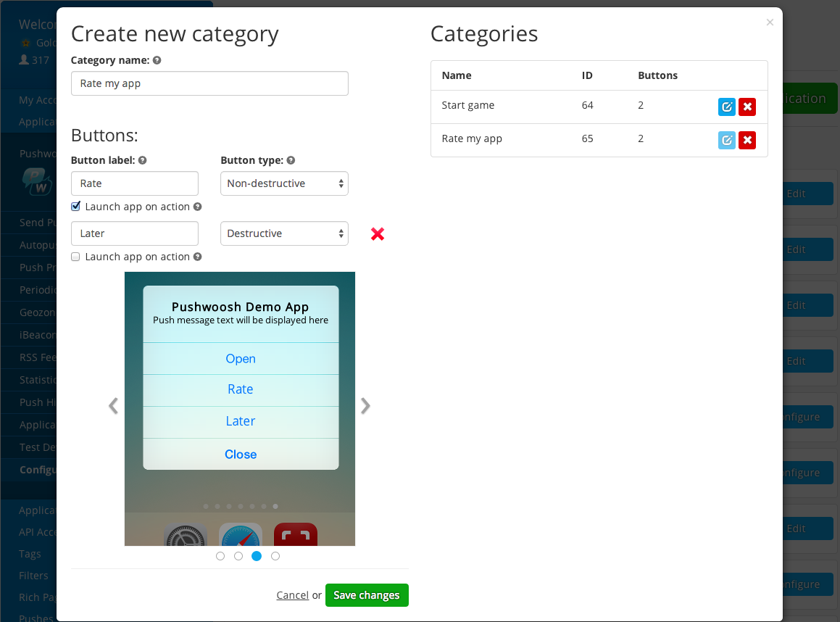The height and width of the screenshot is (622, 840).
Task: Go to next preview slide
Action: pos(365,405)
